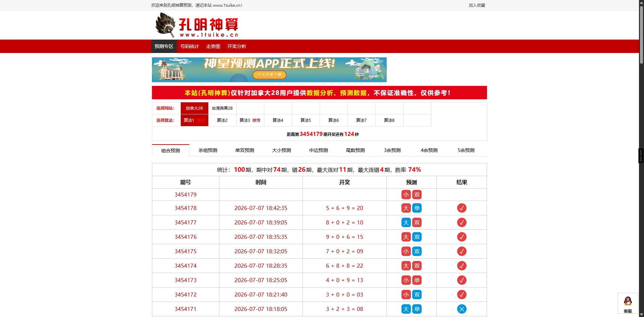644x317 pixels.
Task: Click the 大 badge in row 3454178
Action: [x=406, y=208]
